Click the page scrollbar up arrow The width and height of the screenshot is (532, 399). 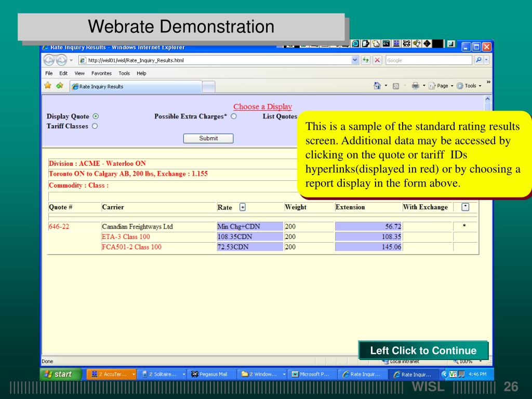coord(487,99)
